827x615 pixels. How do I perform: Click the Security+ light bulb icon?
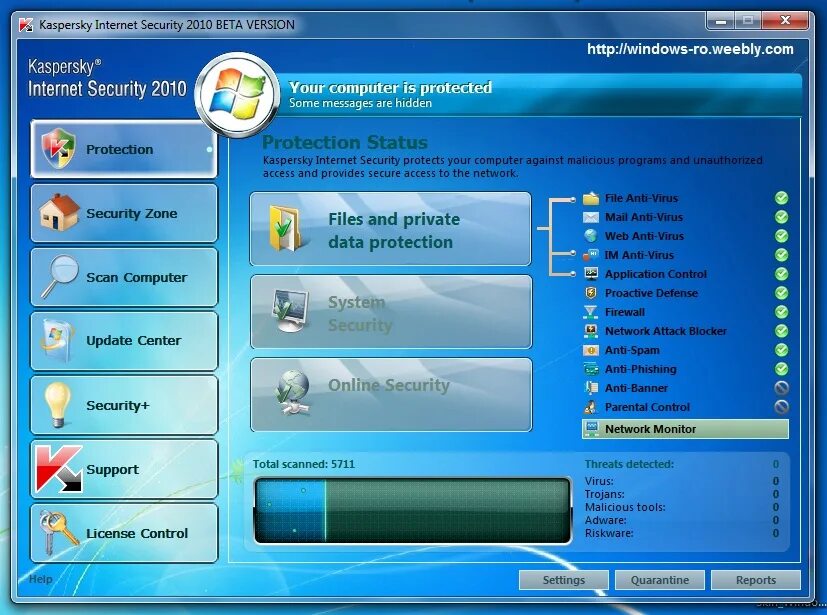(x=57, y=405)
